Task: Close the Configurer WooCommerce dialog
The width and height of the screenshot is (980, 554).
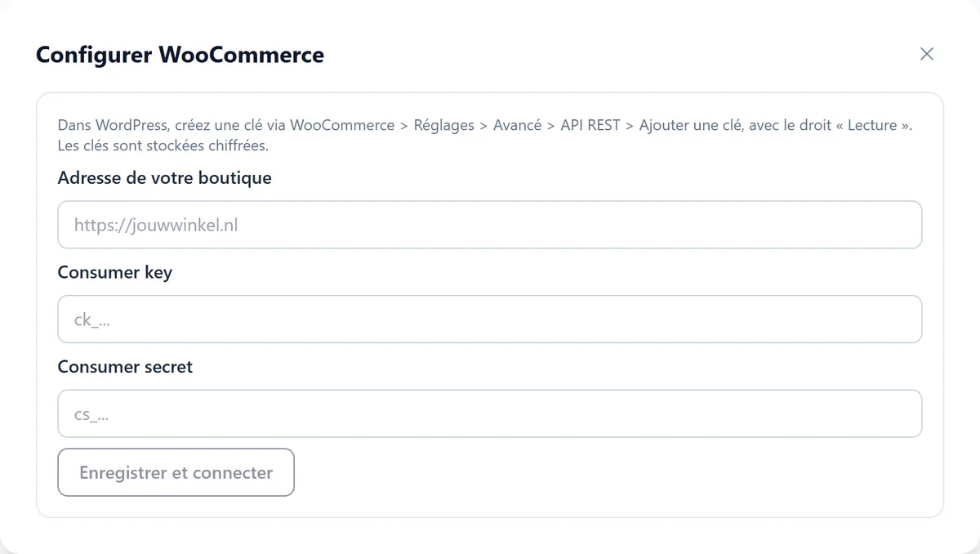Action: point(926,54)
